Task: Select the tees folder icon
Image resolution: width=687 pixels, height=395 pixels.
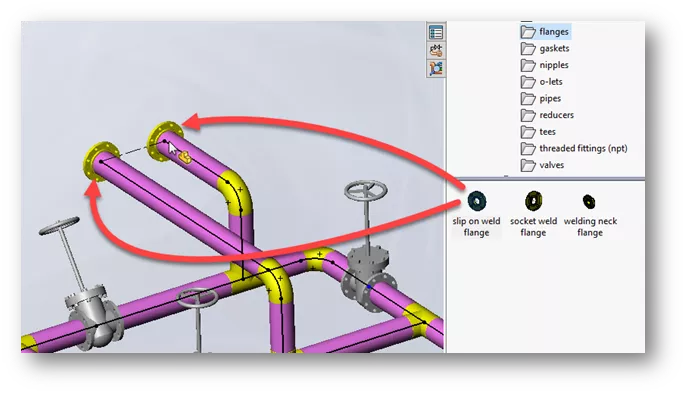Action: coord(528,132)
